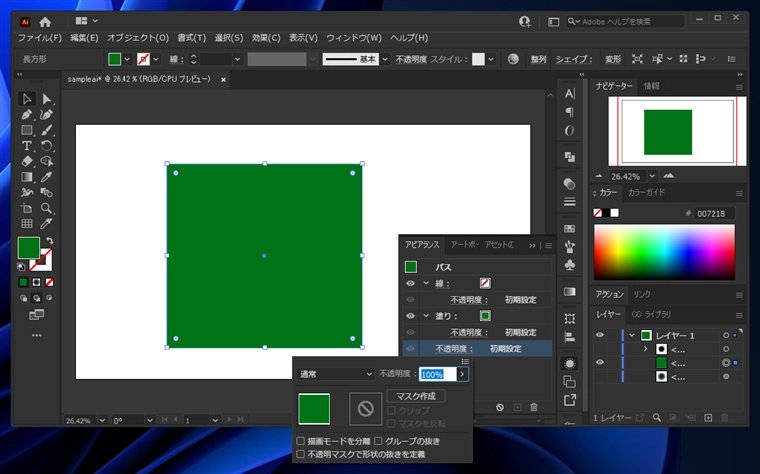Select the Rotate tool
Screen dimensions: 760x474
click(47, 146)
